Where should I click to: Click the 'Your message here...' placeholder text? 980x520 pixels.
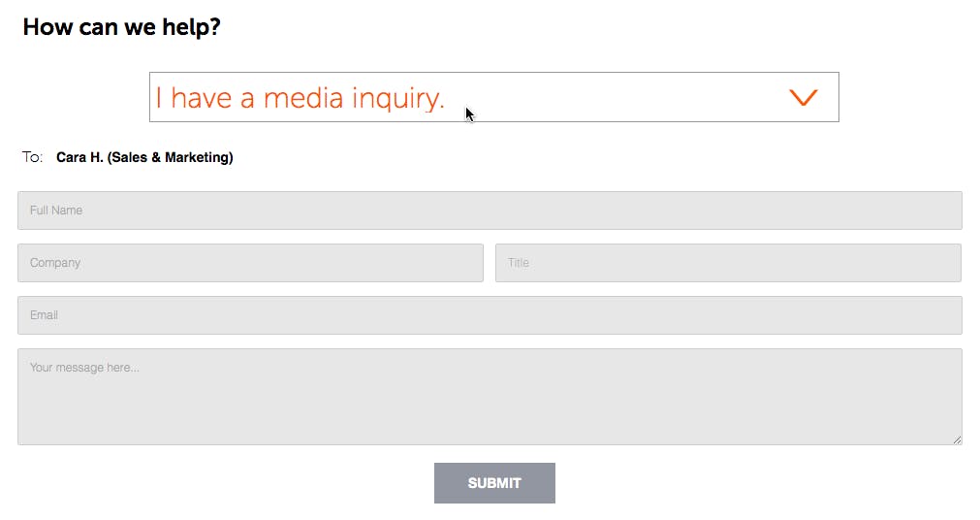point(84,368)
